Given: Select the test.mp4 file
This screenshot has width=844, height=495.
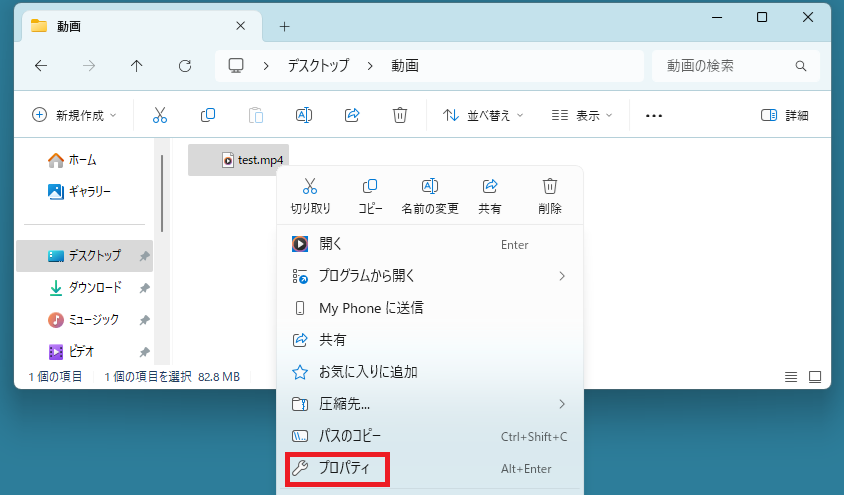Looking at the screenshot, I should click(x=238, y=160).
